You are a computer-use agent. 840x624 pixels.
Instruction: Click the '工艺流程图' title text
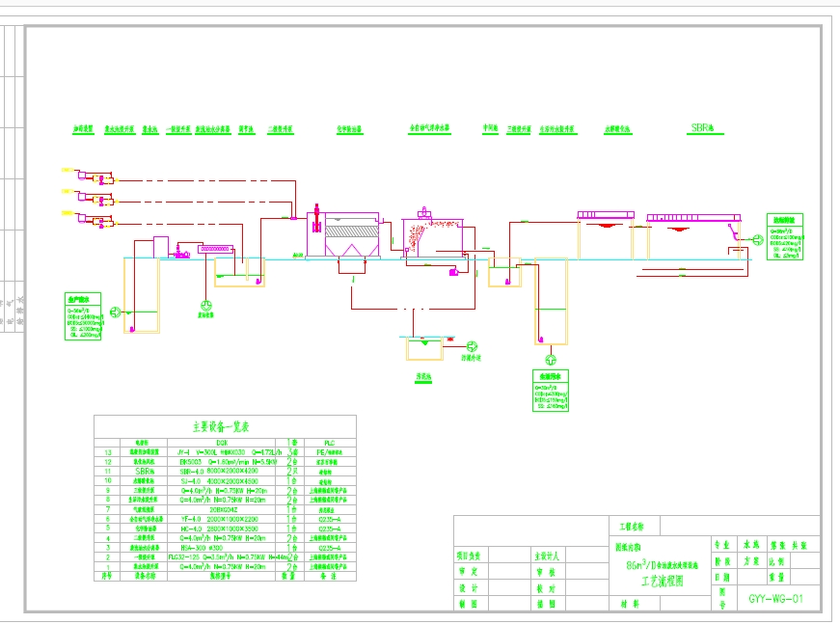pos(663,582)
